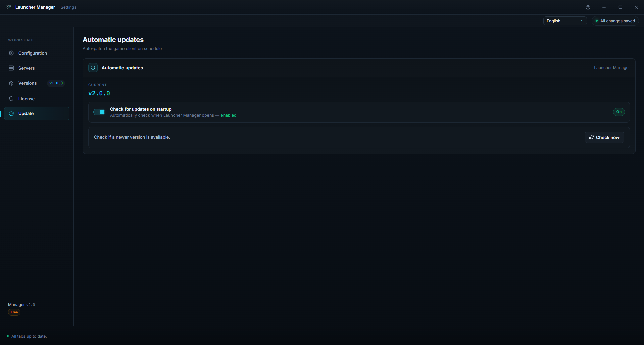Click the Versions box icon
This screenshot has width=644, height=345.
(x=11, y=83)
